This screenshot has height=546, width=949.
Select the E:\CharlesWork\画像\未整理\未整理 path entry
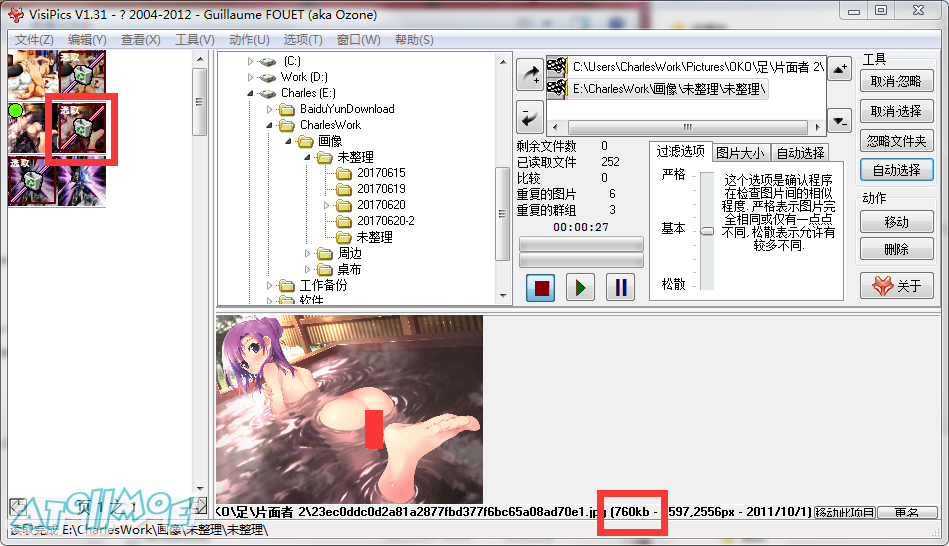point(669,89)
